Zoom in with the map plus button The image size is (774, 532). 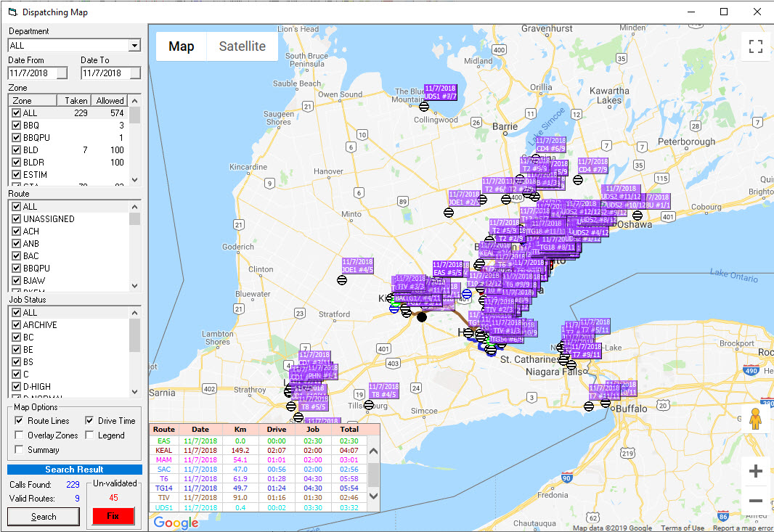[755, 471]
